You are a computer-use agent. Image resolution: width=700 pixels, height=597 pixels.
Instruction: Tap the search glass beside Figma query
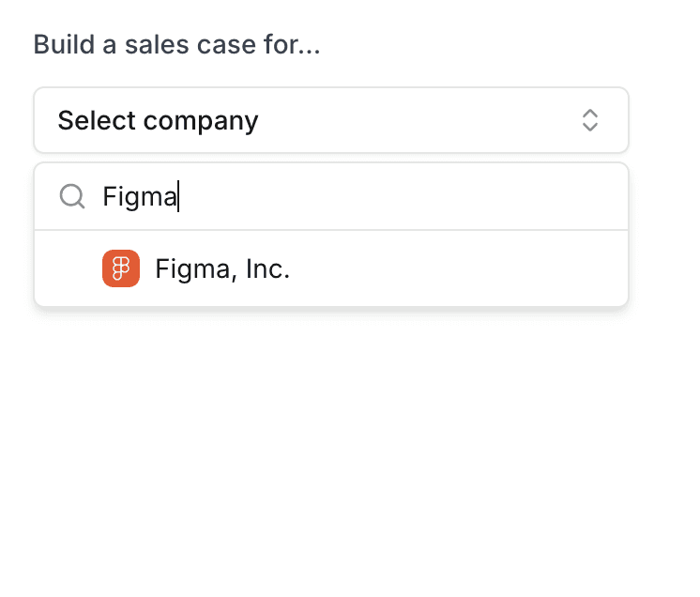coord(72,196)
